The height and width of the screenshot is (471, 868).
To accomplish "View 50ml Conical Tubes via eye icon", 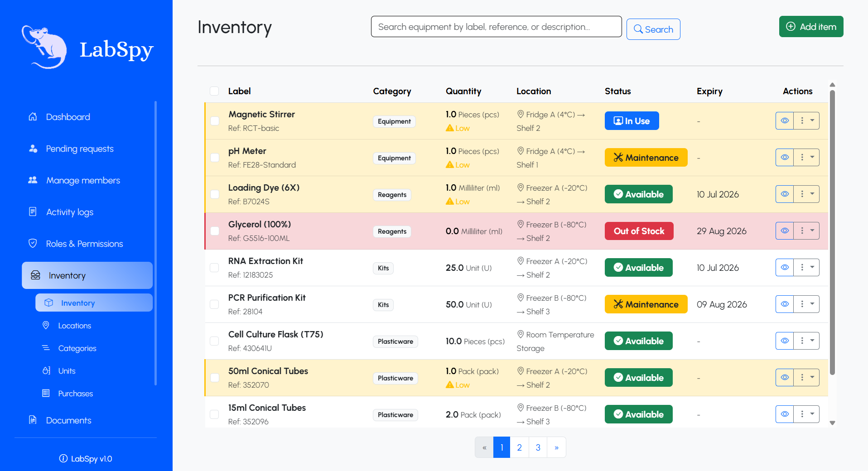I will click(785, 377).
